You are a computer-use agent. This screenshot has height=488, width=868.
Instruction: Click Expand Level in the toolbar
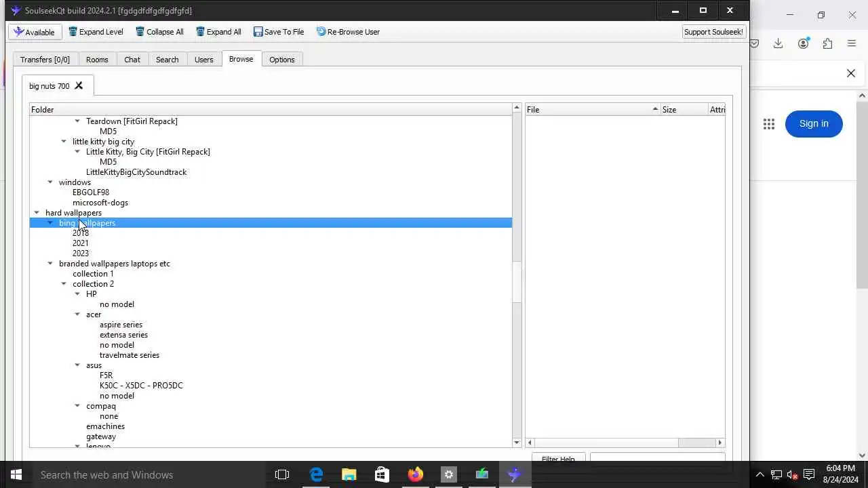pos(96,32)
